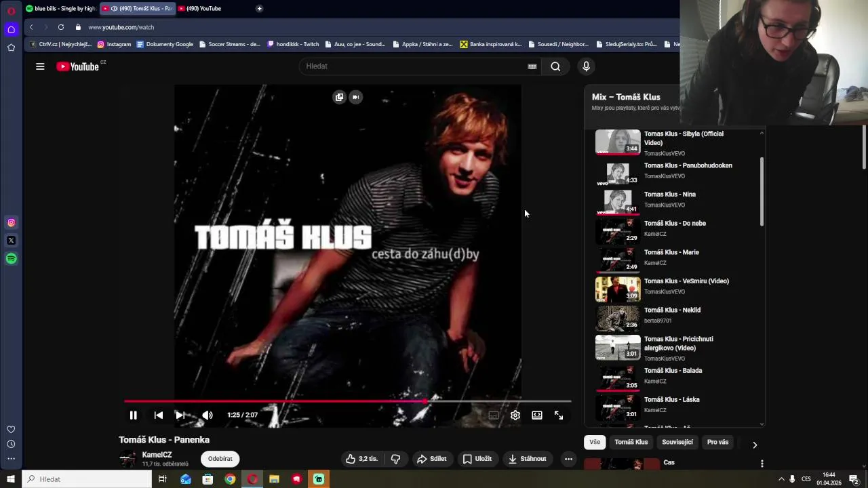
Task: Open Chrome from the Windows taskbar
Action: [230, 479]
